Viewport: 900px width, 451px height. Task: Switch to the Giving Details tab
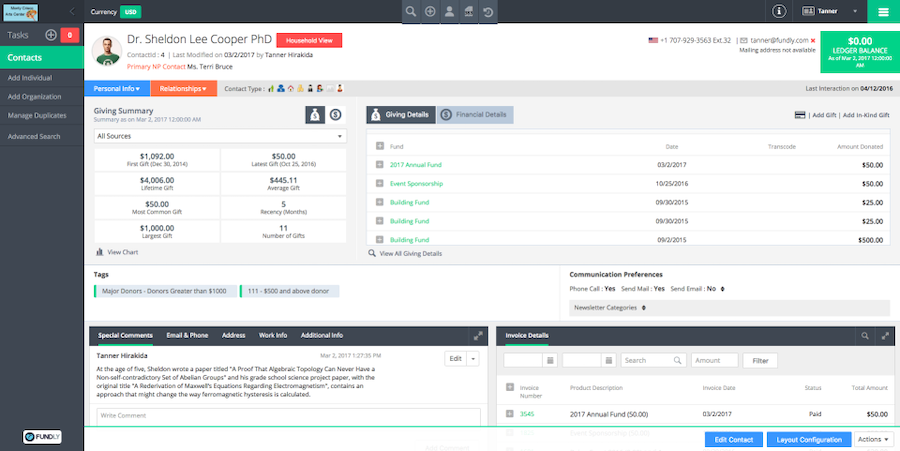tap(401, 115)
